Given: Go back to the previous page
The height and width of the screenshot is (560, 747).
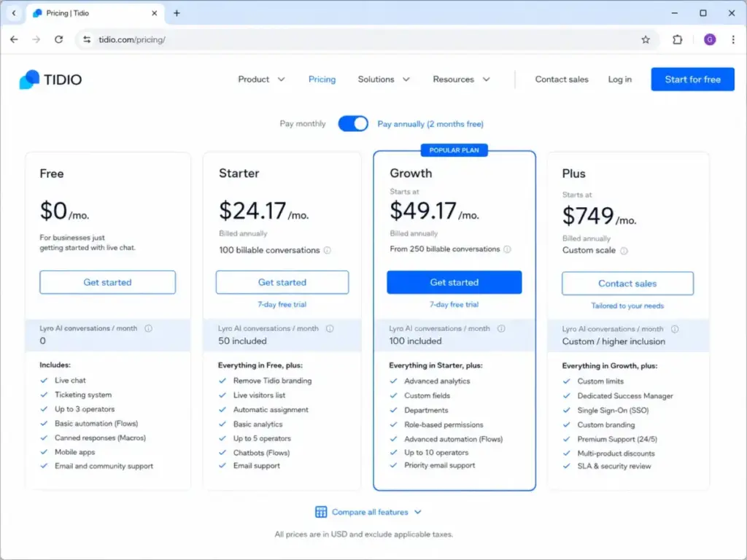Looking at the screenshot, I should click(14, 39).
